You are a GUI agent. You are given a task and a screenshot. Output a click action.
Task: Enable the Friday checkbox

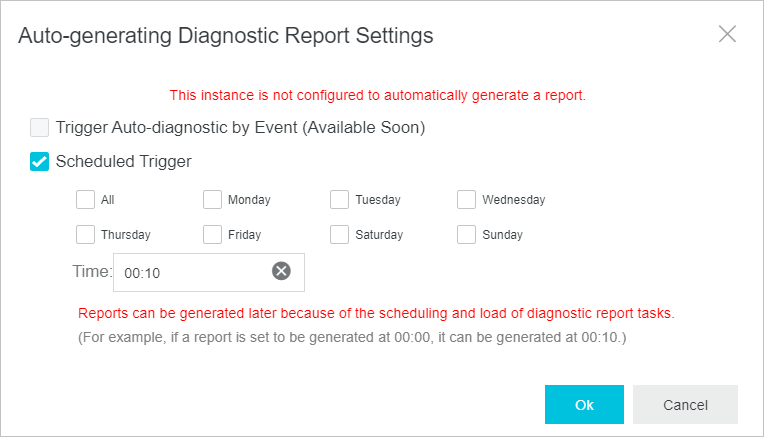(x=212, y=235)
